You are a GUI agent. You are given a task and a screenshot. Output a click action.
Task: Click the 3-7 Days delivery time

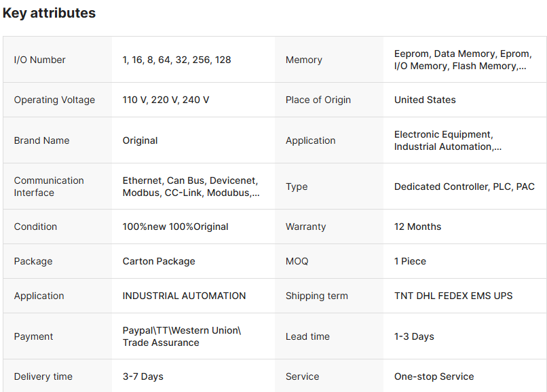coord(143,376)
